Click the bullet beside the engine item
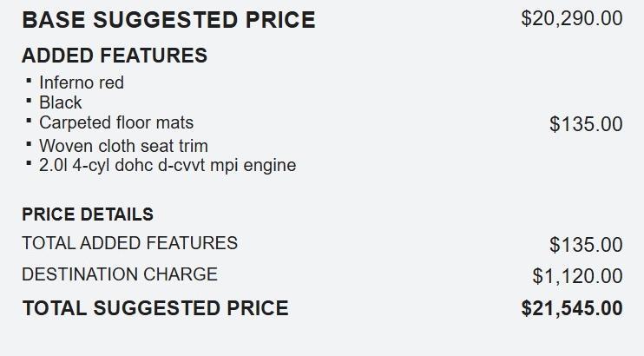Image resolution: width=644 pixels, height=356 pixels. [29, 162]
